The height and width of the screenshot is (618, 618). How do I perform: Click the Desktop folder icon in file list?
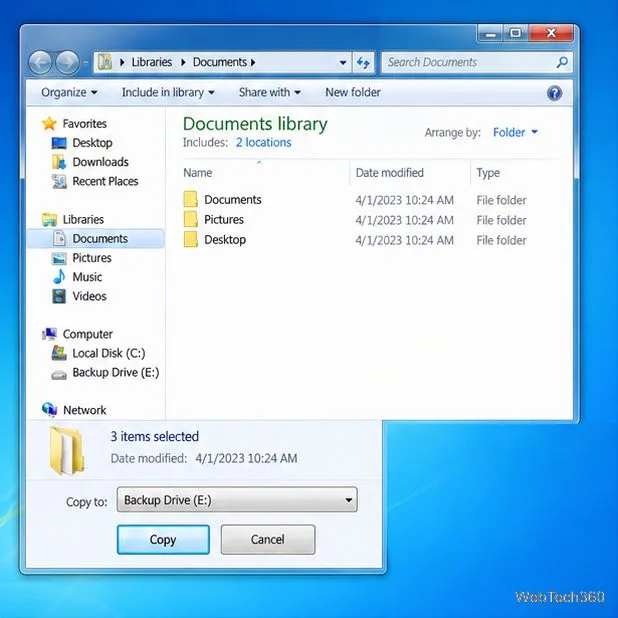pos(191,239)
